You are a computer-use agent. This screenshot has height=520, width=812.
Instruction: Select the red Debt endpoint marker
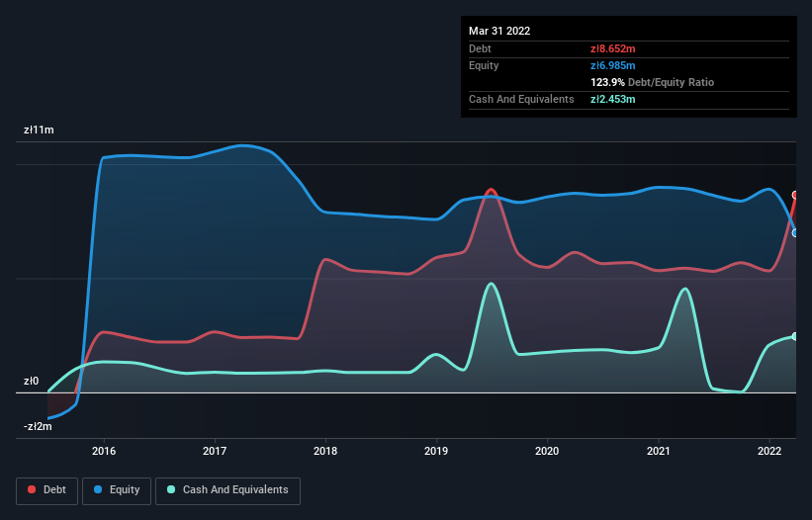pyautogui.click(x=795, y=195)
